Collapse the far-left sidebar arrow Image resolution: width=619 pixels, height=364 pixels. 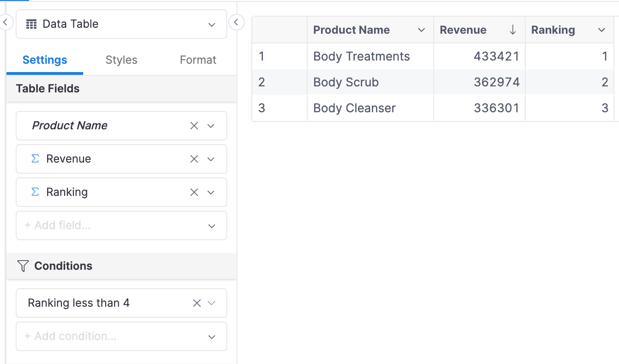click(5, 22)
